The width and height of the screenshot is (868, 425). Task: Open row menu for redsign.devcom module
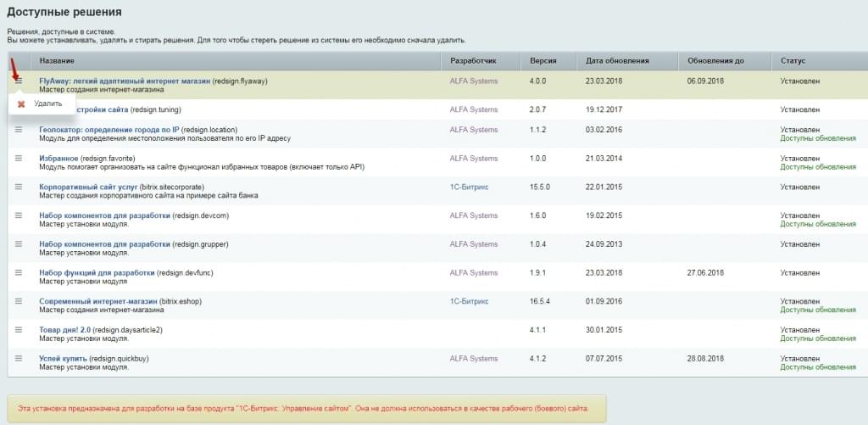19,215
